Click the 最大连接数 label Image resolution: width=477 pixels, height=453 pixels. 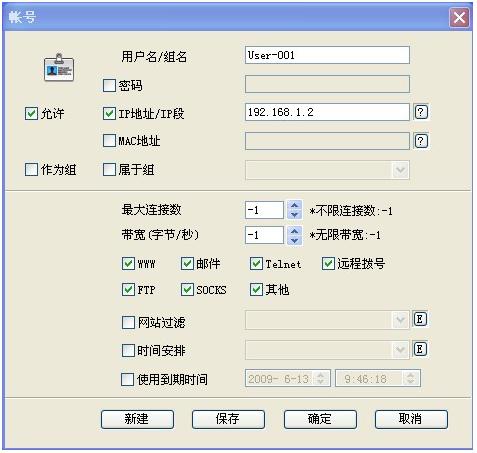click(x=151, y=210)
